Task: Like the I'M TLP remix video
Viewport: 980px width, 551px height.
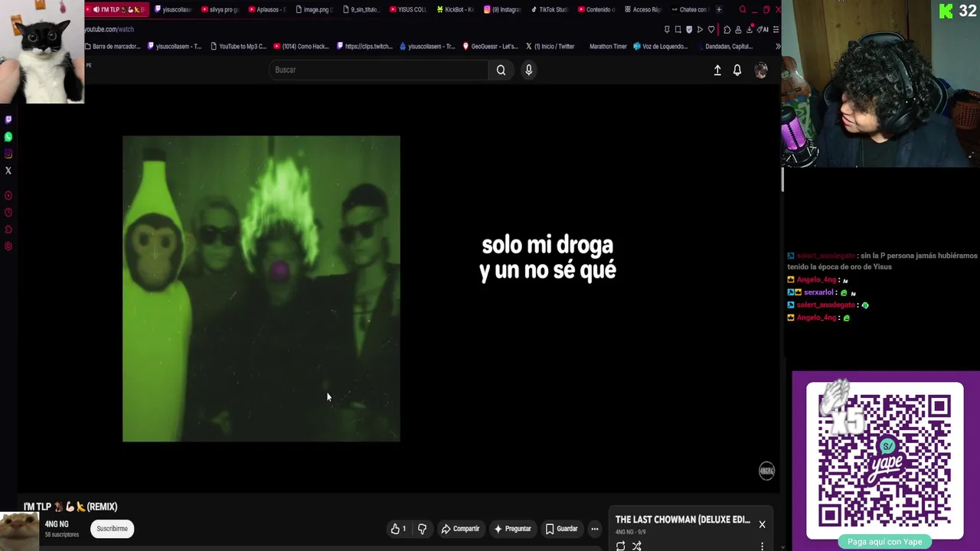Action: pos(398,529)
